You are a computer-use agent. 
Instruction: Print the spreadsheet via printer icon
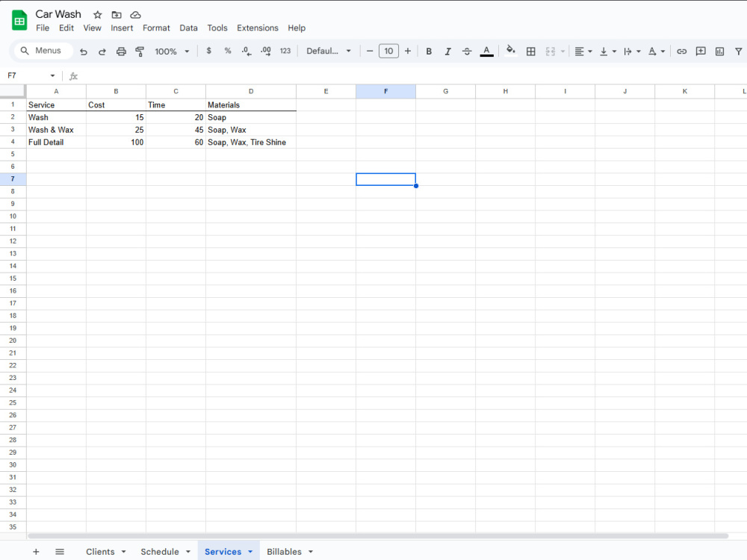pos(121,52)
